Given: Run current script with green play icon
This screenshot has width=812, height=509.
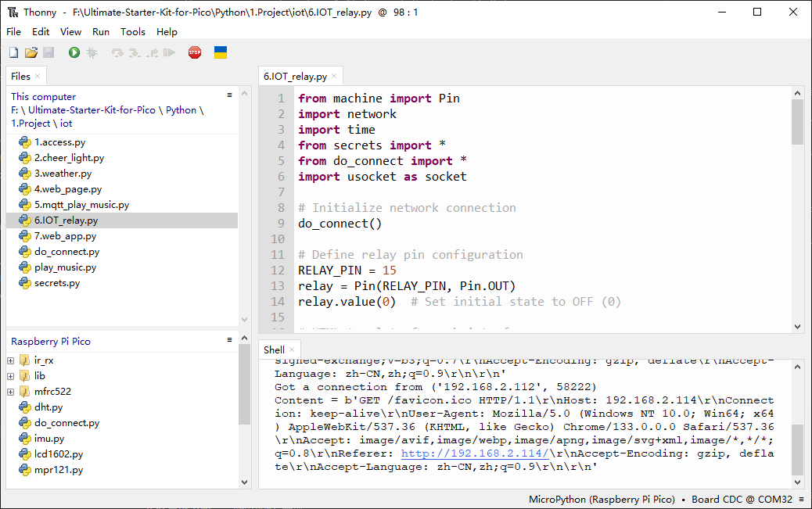Looking at the screenshot, I should [x=74, y=52].
